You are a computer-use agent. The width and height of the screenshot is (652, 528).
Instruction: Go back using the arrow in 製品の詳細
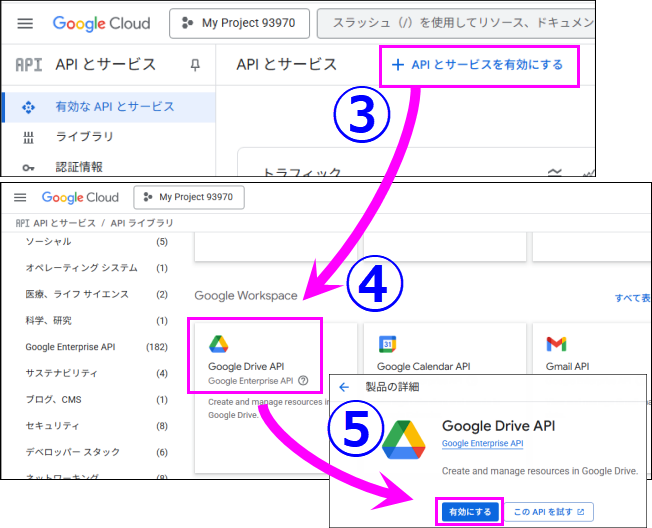tap(344, 387)
